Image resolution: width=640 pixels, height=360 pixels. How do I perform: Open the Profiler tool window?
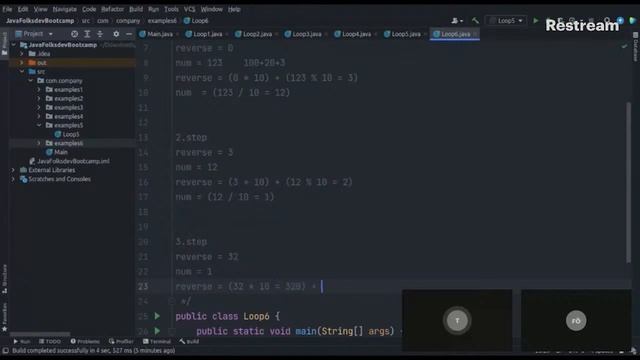pos(121,342)
